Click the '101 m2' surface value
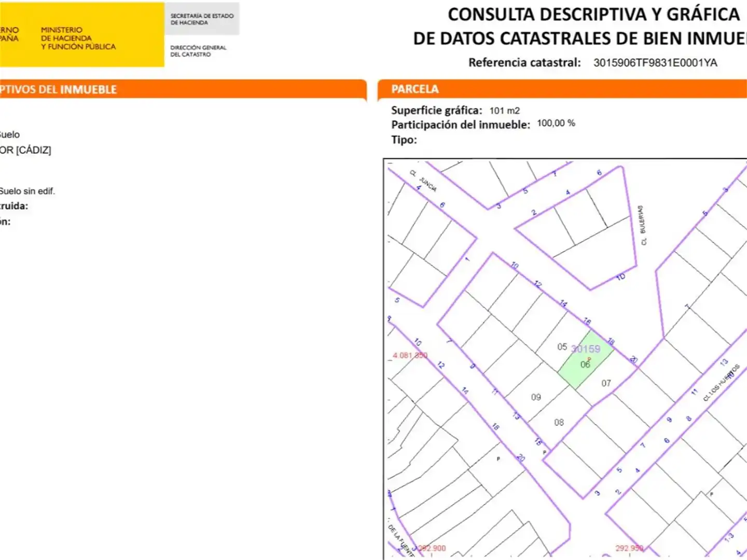The height and width of the screenshot is (560, 747). (505, 110)
